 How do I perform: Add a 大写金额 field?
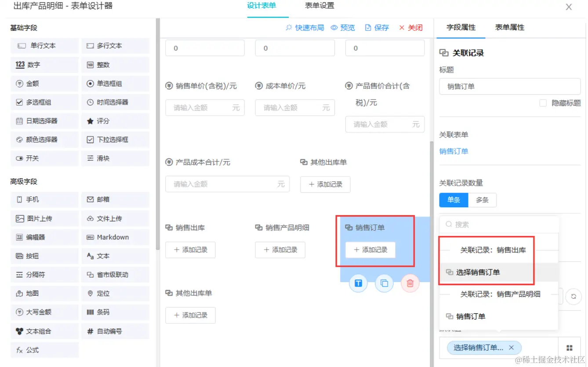point(44,312)
